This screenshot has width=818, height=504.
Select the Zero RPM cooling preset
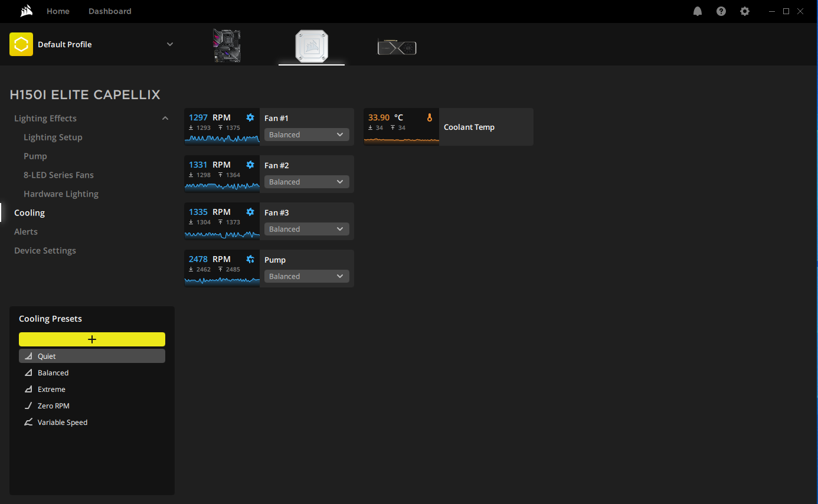92,406
